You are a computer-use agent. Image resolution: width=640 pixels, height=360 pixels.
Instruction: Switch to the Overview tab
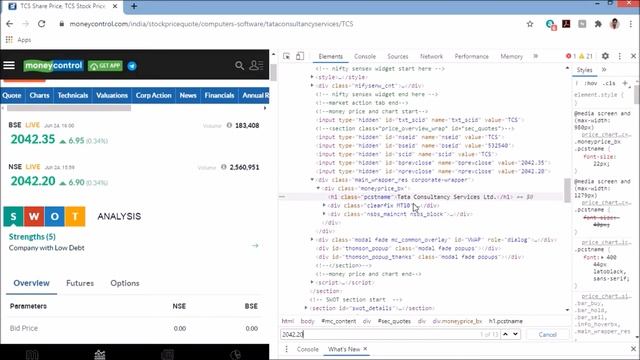pos(31,283)
